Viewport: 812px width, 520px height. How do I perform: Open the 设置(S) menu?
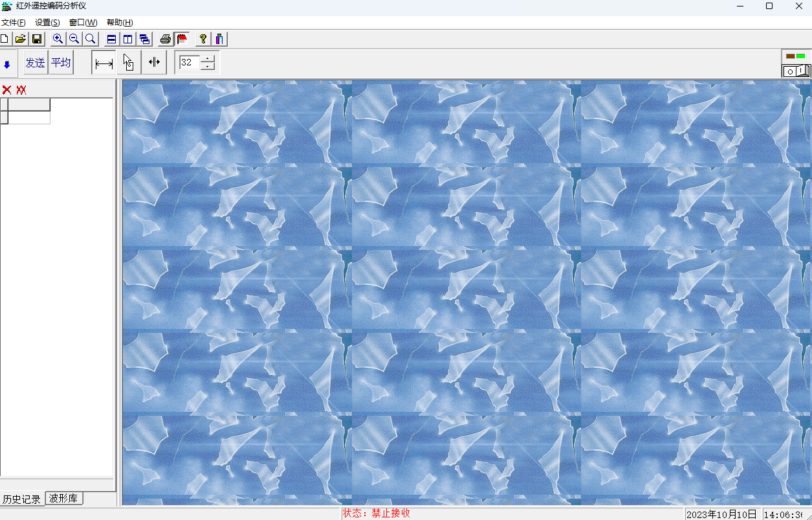pos(47,23)
